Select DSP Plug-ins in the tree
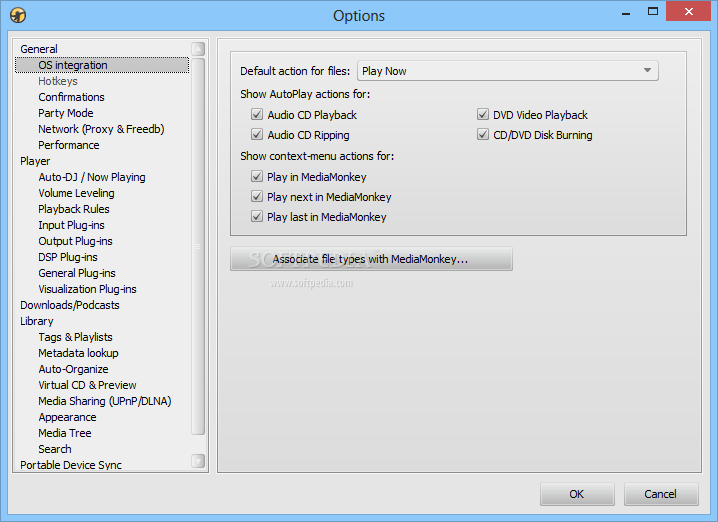Image resolution: width=718 pixels, height=522 pixels. [x=68, y=257]
